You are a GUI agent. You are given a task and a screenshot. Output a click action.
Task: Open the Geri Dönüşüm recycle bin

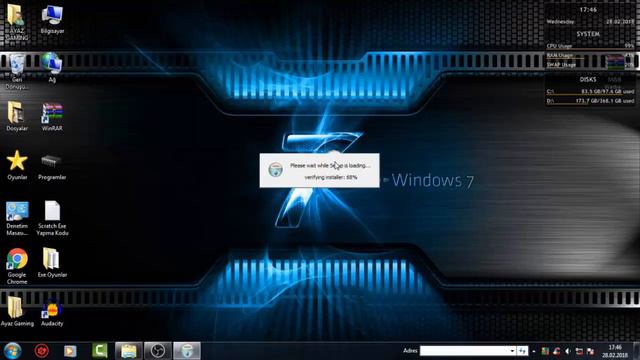click(16, 71)
